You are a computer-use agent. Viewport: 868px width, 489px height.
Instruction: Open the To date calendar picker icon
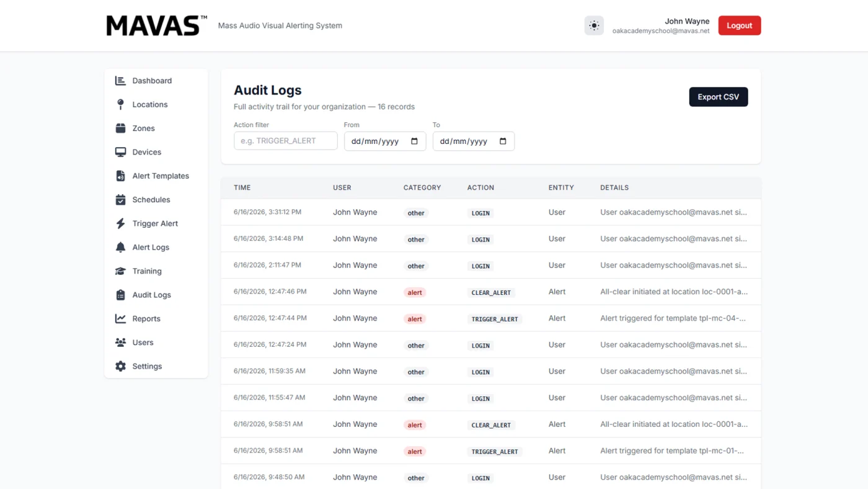503,141
